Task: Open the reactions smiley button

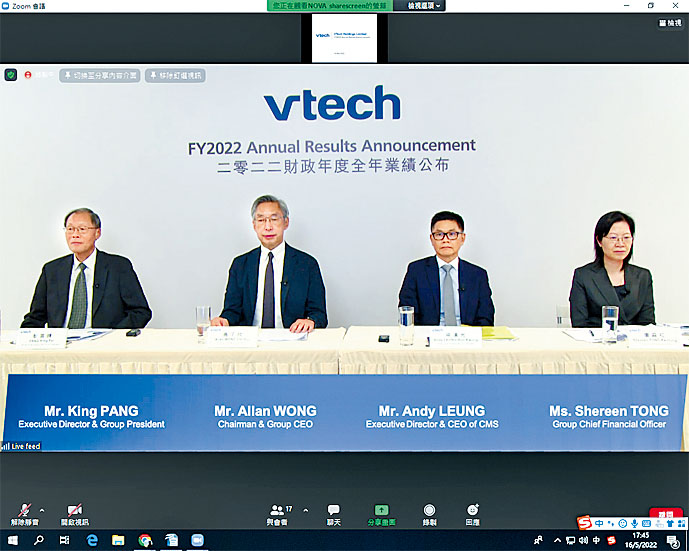Action: click(x=473, y=514)
